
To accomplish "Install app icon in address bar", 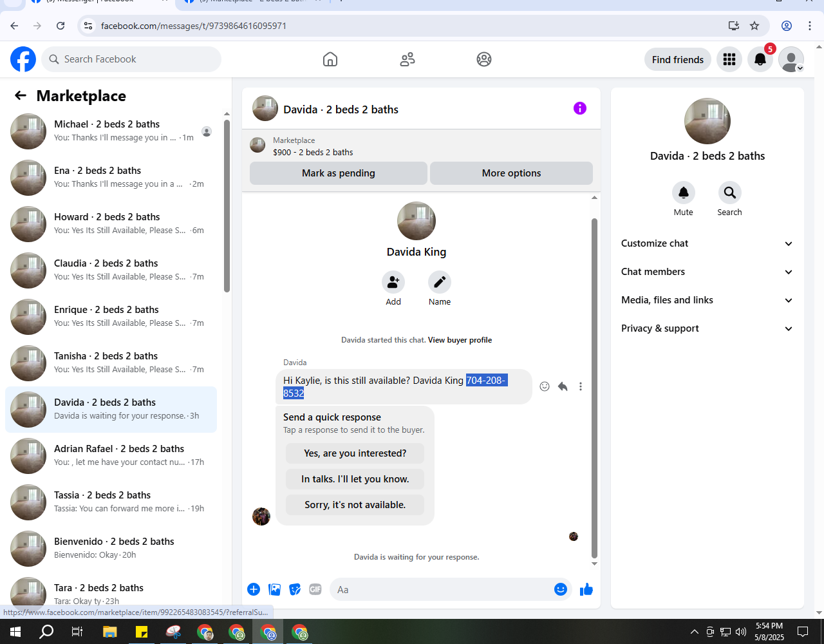I will click(734, 26).
